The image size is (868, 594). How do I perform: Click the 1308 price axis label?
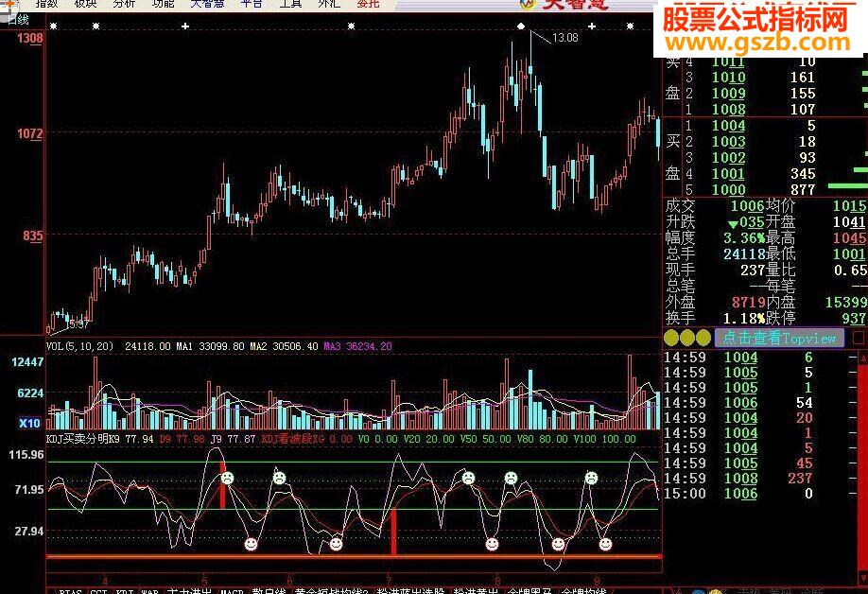[x=30, y=38]
